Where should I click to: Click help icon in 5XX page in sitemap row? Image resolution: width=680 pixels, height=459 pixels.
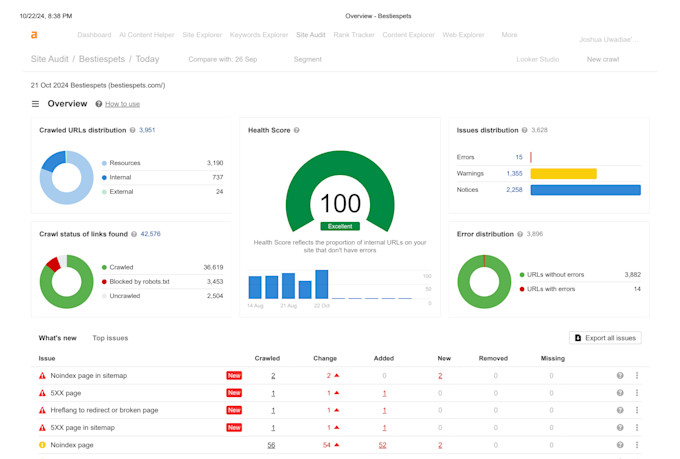click(620, 428)
